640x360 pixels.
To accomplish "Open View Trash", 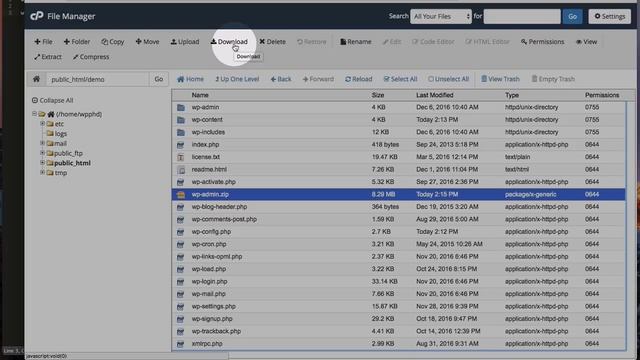I will pyautogui.click(x=500, y=79).
